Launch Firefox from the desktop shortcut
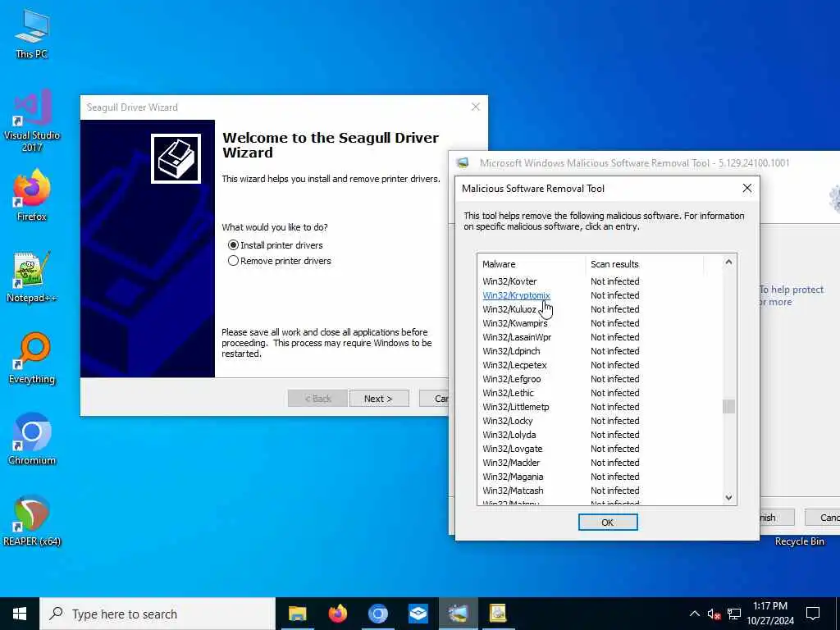840x630 pixels. click(32, 195)
